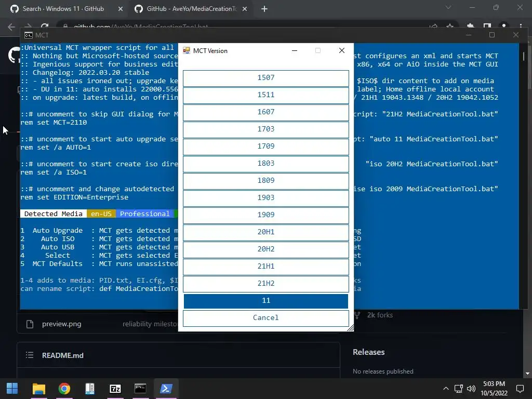Open the browser extensions puzzle icon
The image size is (532, 399).
(x=470, y=26)
